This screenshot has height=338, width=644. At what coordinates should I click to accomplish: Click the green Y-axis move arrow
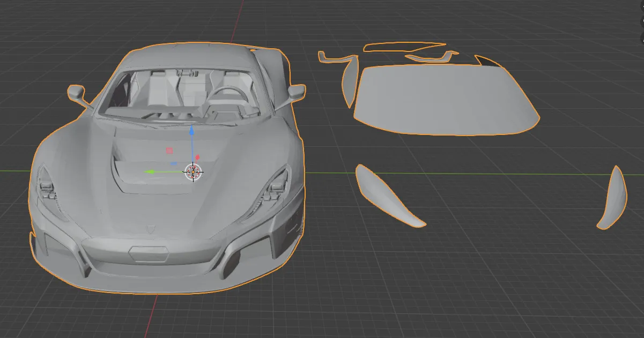tap(151, 172)
